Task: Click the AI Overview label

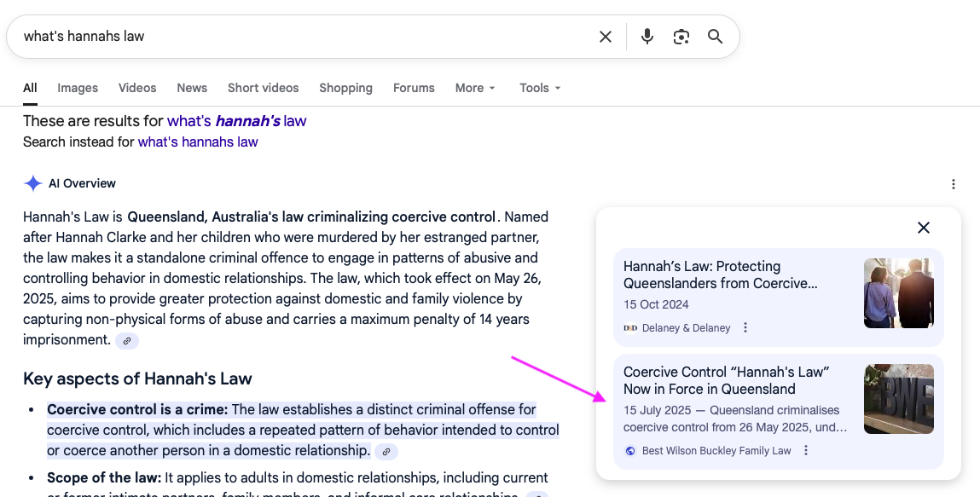Action: pos(82,183)
